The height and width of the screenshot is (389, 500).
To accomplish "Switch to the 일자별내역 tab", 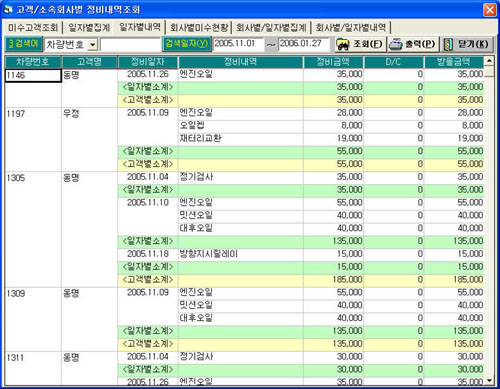I will tap(140, 27).
